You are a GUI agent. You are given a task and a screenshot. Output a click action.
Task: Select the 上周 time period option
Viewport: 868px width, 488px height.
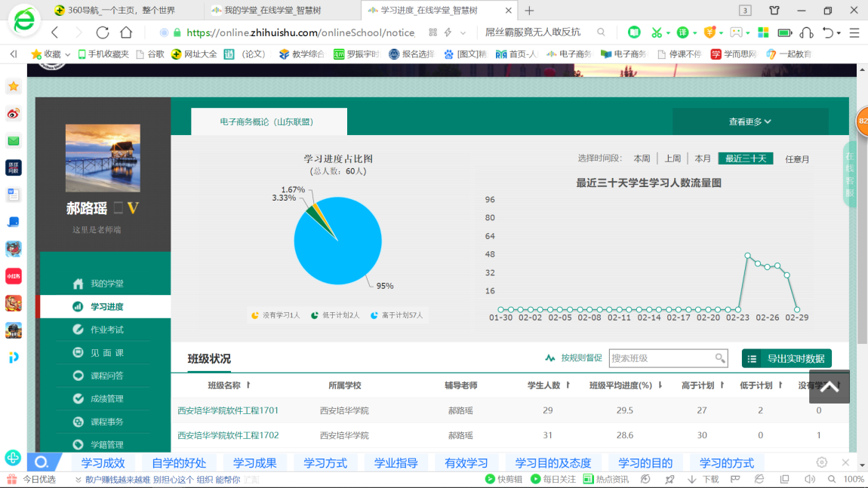click(673, 158)
